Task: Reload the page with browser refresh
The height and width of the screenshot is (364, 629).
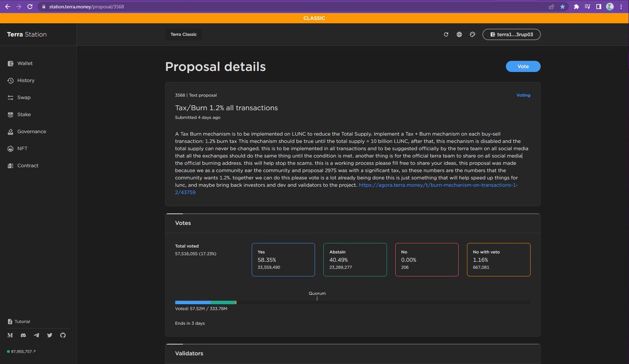Action: (x=30, y=7)
